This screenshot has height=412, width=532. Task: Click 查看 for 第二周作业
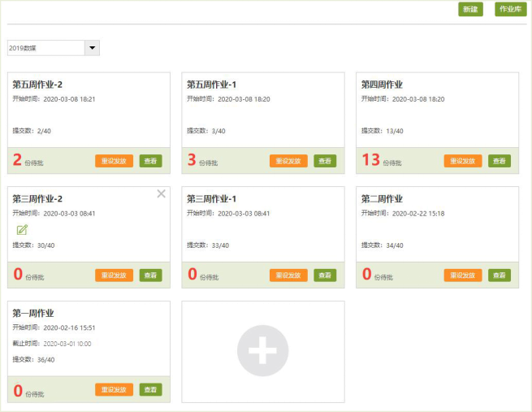click(x=499, y=275)
